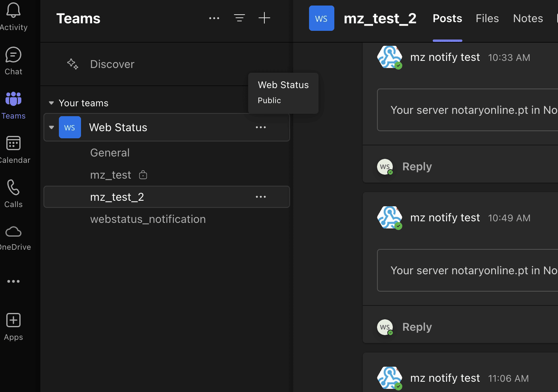Open more options for Web Status team
This screenshot has width=558, height=392.
(260, 127)
